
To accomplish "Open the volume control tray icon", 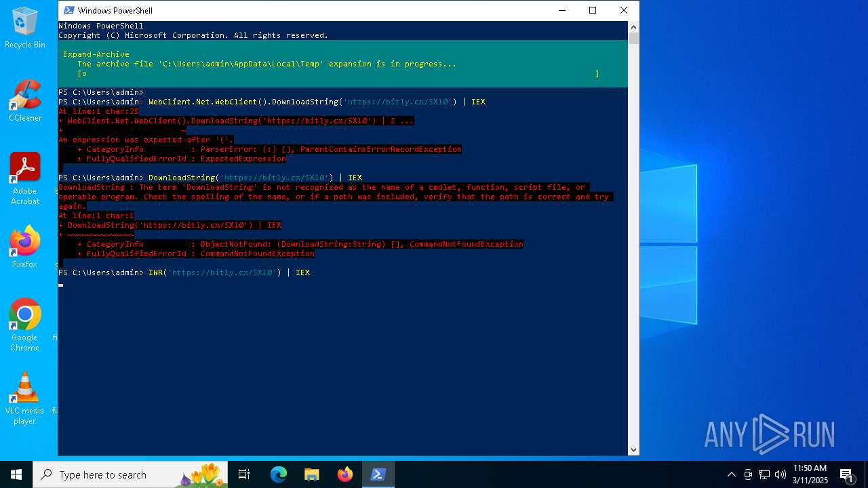I will pos(781,474).
